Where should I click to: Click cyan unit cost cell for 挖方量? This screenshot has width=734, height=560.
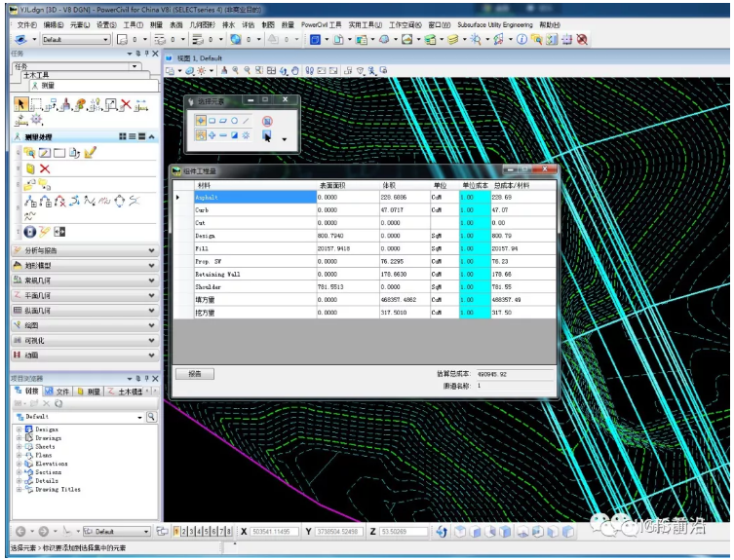click(x=475, y=312)
